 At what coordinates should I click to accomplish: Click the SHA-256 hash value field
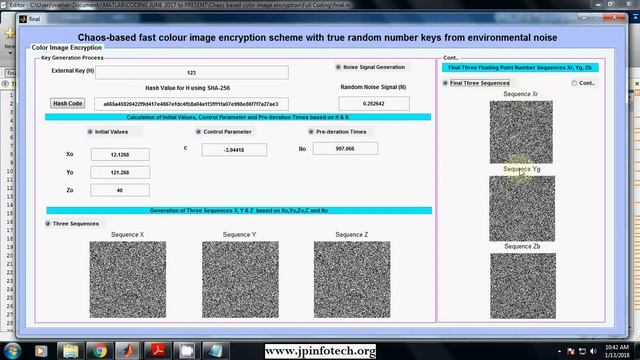click(191, 104)
